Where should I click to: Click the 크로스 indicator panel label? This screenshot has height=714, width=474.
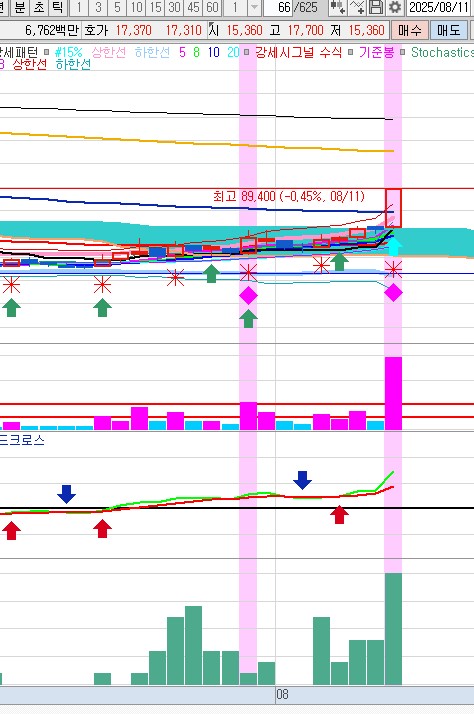coord(22,440)
